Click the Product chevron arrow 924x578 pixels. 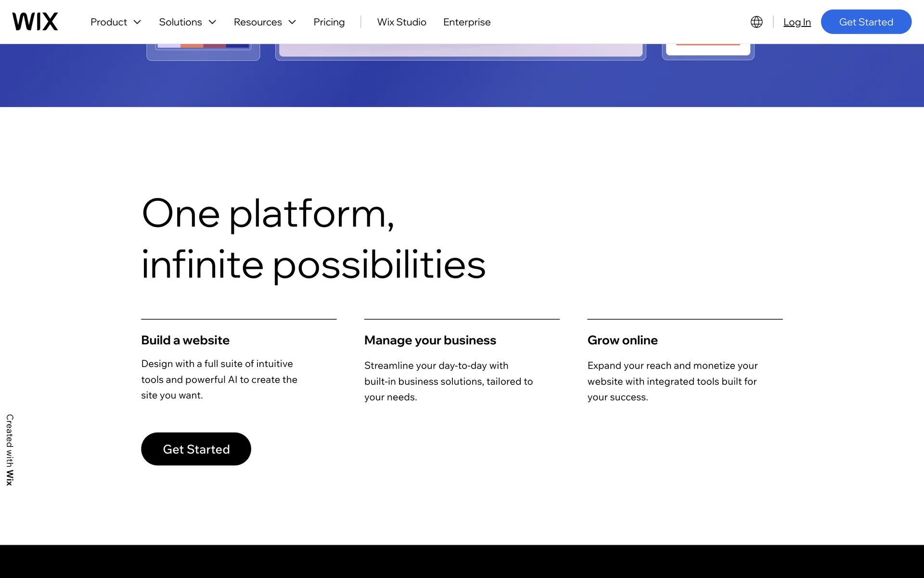(x=138, y=22)
